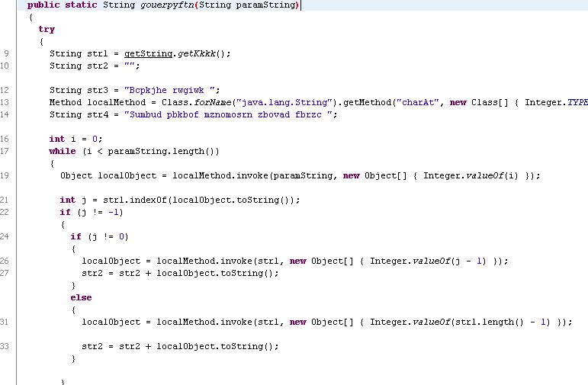
Task: Click the "charAt" string literal
Action: 418,102
